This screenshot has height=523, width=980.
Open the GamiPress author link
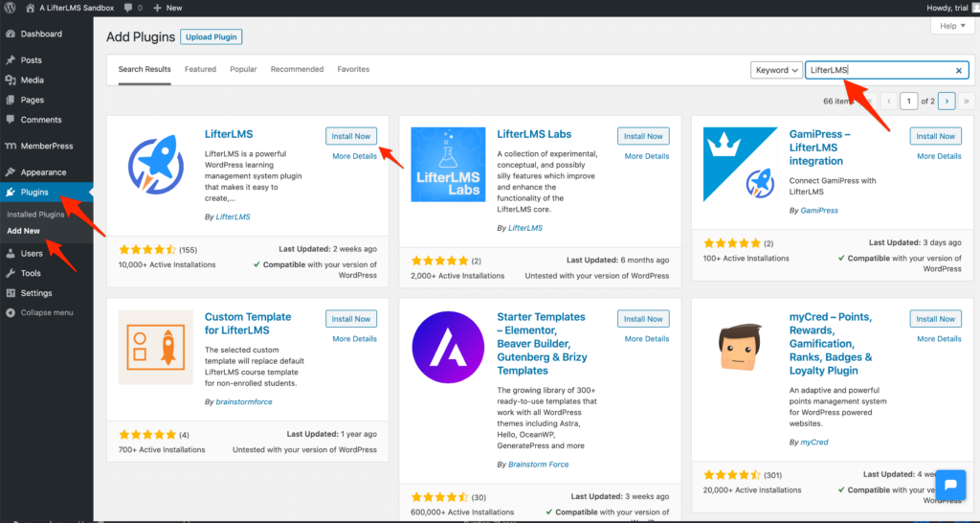pos(819,211)
